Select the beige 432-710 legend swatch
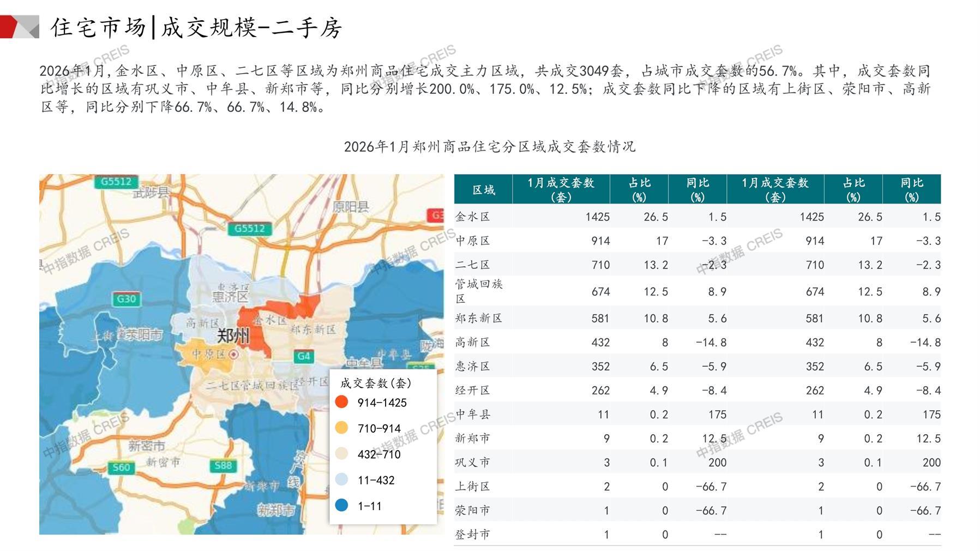This screenshot has height=551, width=980. [x=342, y=454]
